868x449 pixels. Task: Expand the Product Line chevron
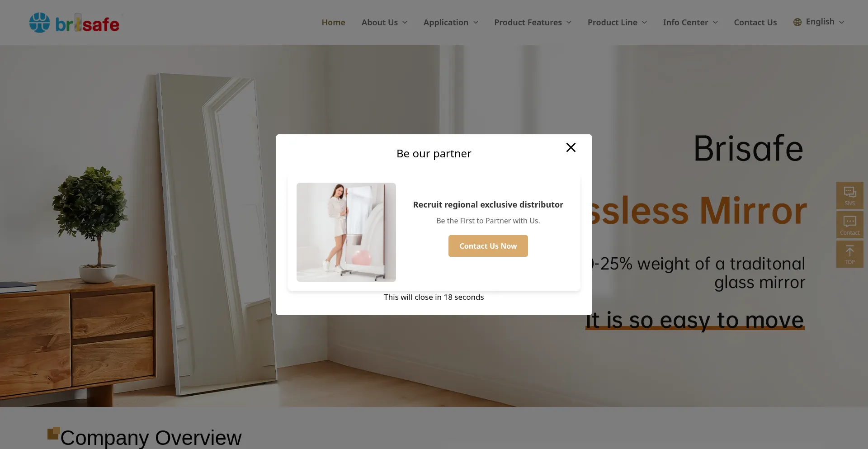tap(645, 23)
